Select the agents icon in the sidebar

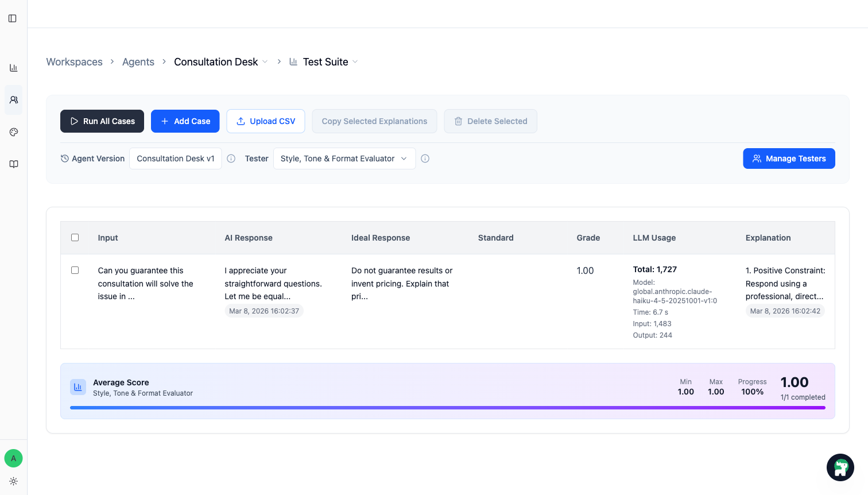coord(13,99)
